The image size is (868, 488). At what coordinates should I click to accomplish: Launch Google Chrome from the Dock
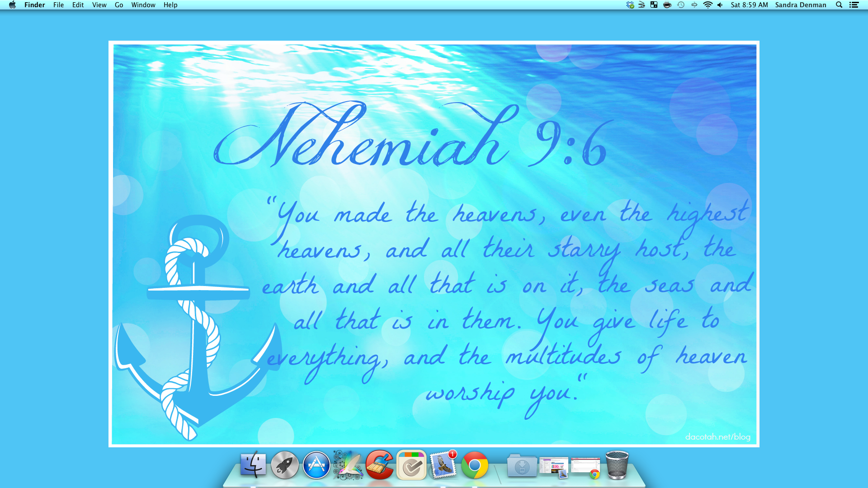pyautogui.click(x=475, y=465)
